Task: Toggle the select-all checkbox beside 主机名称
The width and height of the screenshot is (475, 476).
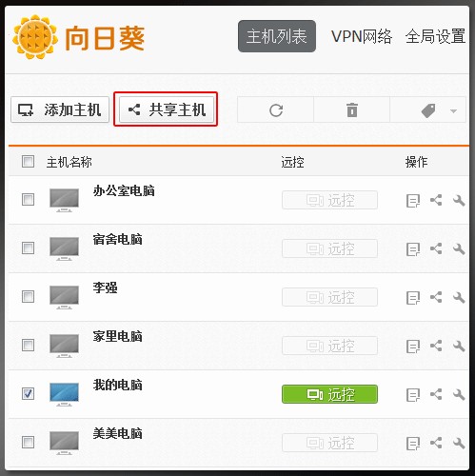Action: coord(28,161)
